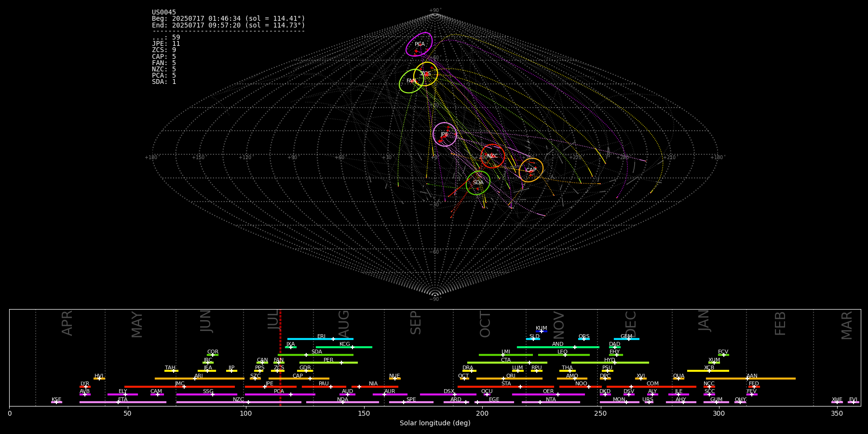Click the red dashed current-date line in timeline
Image resolution: width=868 pixels, height=434 pixels.
click(x=280, y=357)
